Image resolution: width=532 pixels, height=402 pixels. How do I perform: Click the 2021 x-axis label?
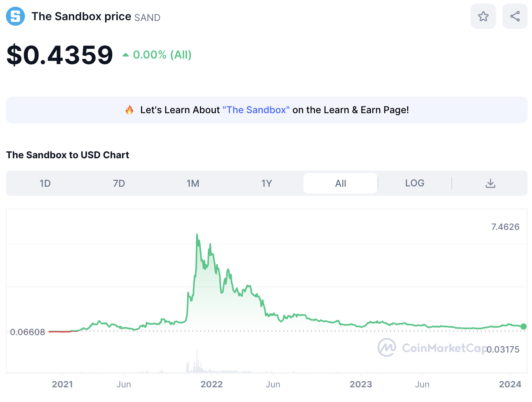[62, 384]
